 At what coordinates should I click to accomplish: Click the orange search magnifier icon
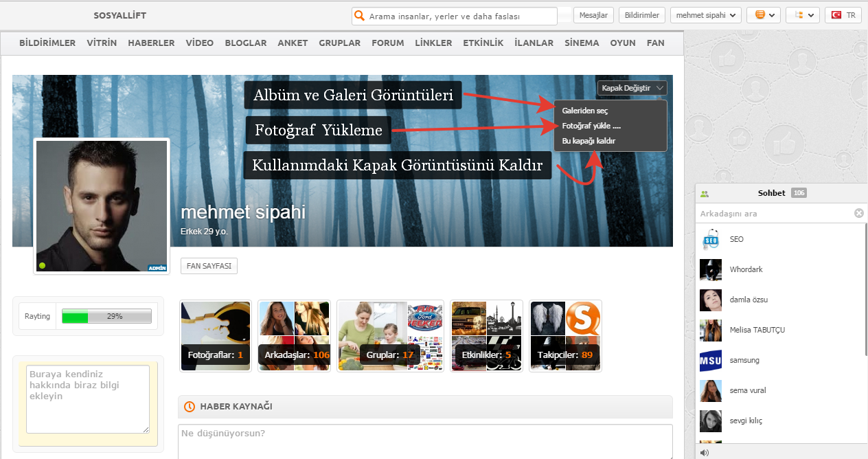pyautogui.click(x=358, y=16)
